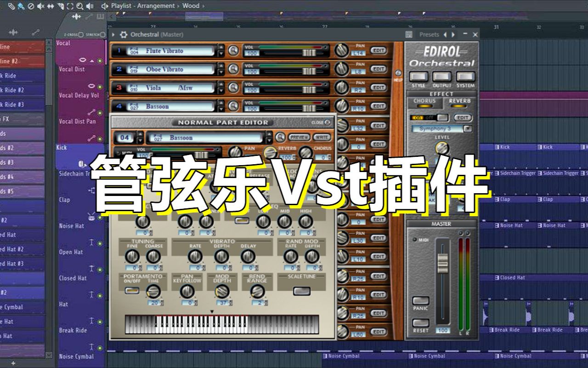Show audio clips filter above track list
The image size is (588, 368).
pyautogui.click(x=76, y=17)
